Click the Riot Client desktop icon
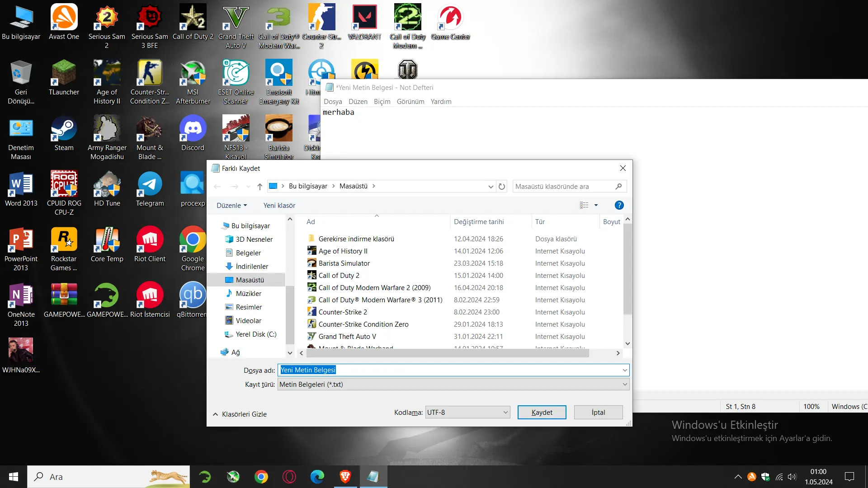This screenshot has width=868, height=488. tap(150, 244)
